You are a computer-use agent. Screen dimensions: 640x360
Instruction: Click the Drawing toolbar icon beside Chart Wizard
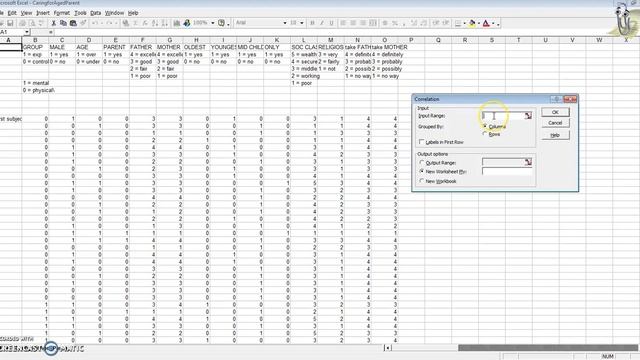tap(187, 23)
